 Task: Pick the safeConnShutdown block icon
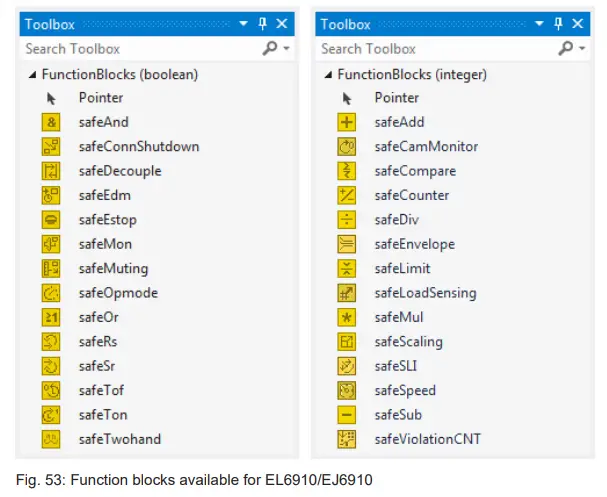[x=51, y=147]
